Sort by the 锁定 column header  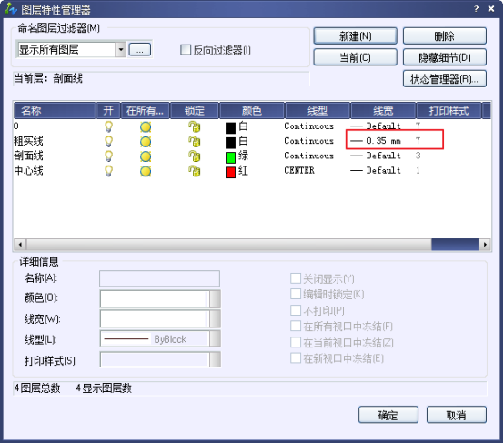tap(195, 111)
